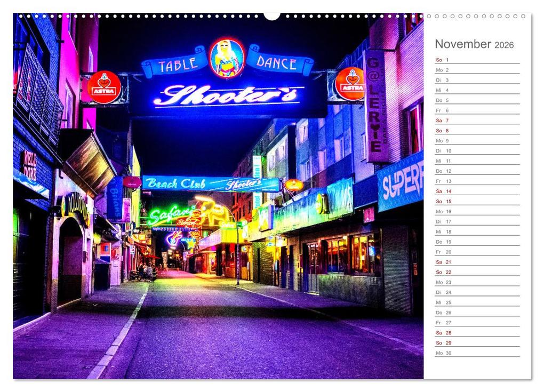Select the Mi 25 calendar row
Image resolution: width=544 pixels, height=392 pixels.
[477, 302]
